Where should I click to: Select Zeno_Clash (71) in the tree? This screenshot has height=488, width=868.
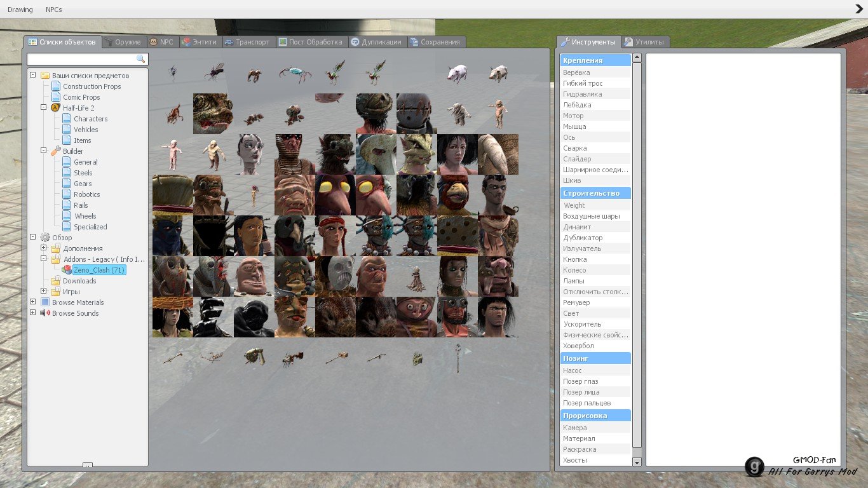[98, 270]
